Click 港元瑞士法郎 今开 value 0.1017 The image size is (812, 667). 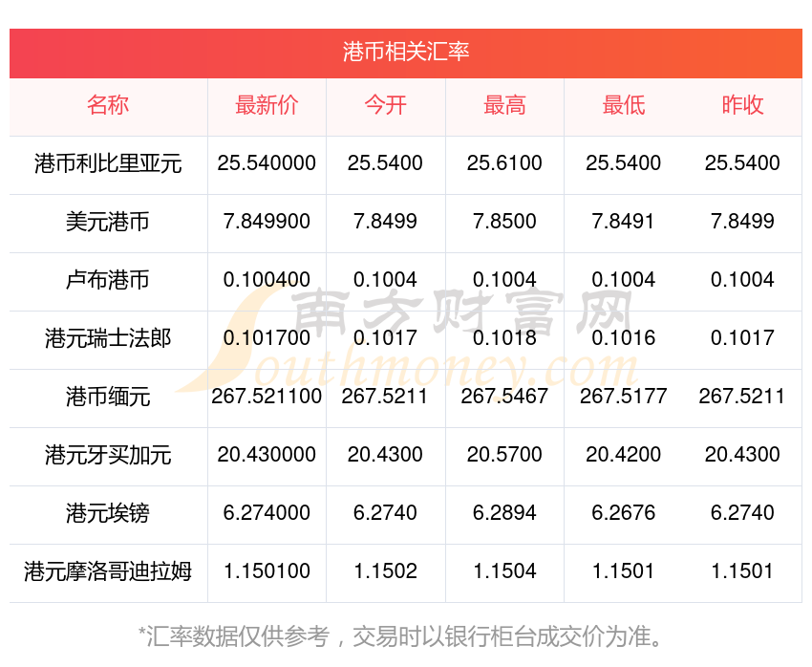coord(385,338)
